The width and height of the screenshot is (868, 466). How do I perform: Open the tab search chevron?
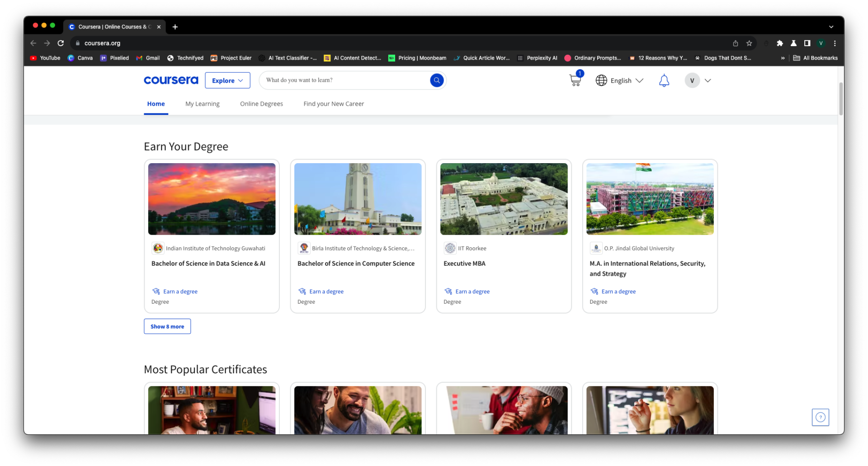831,27
